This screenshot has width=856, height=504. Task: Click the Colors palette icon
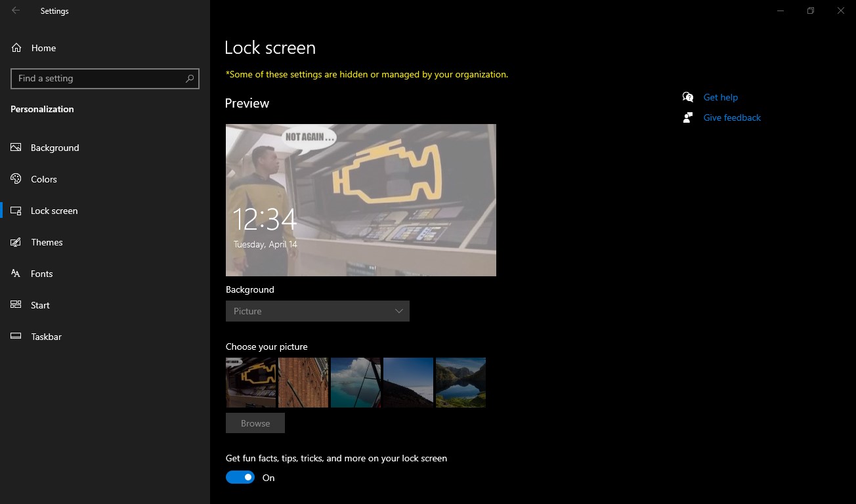[16, 179]
